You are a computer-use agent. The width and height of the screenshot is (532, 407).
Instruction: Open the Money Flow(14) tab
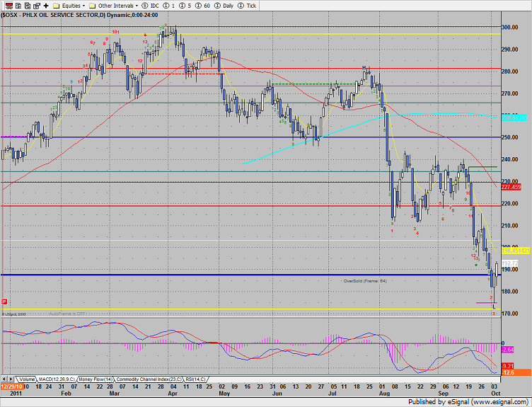96,379
